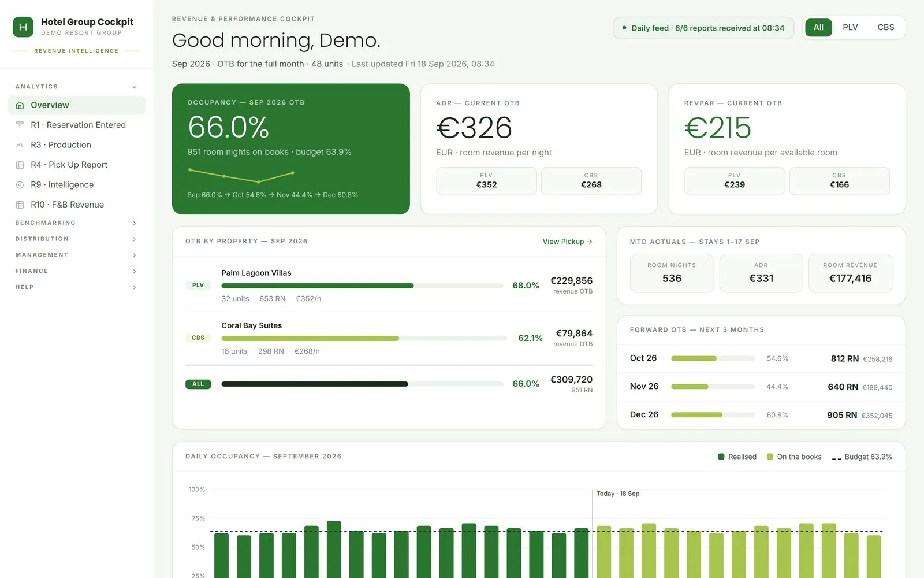
Task: Click the PLV property badge
Action: 198,285
